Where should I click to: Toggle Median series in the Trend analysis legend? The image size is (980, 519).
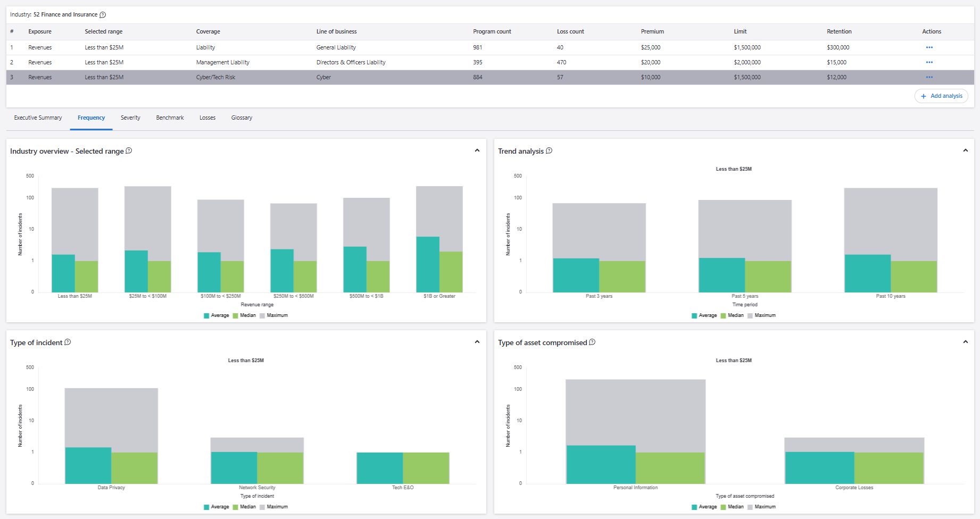click(x=732, y=315)
